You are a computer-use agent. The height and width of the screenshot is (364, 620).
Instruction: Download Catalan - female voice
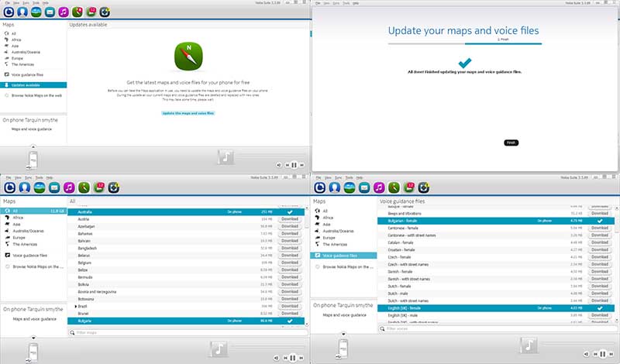coord(600,242)
